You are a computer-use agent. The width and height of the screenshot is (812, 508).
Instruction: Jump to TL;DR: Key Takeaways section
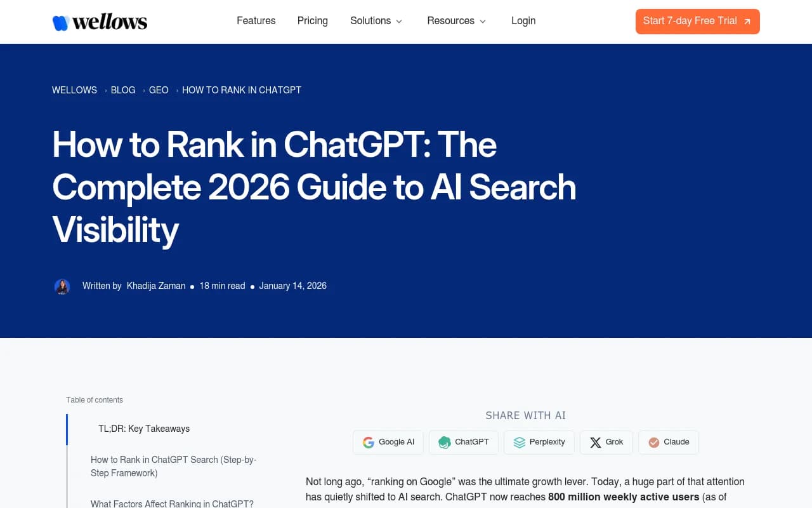(x=143, y=429)
